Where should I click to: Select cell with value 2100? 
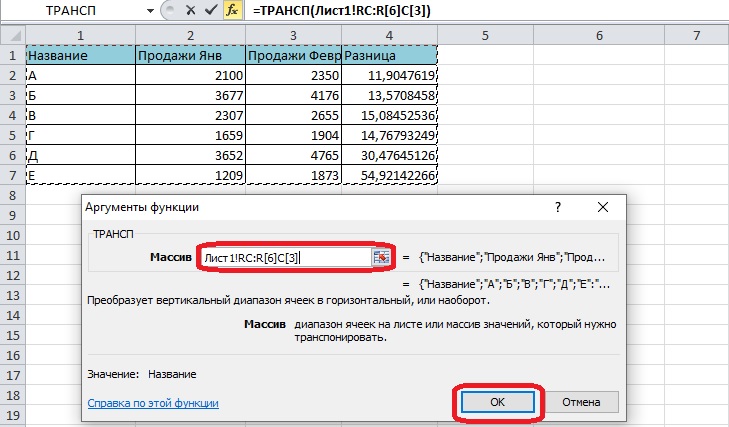pyautogui.click(x=191, y=75)
